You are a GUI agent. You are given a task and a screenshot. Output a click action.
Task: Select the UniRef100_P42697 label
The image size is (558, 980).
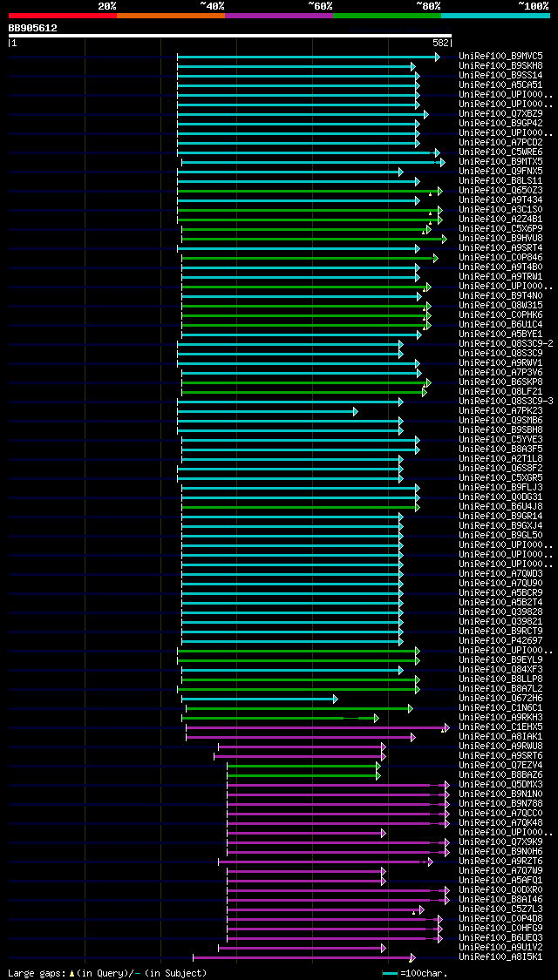(x=500, y=640)
